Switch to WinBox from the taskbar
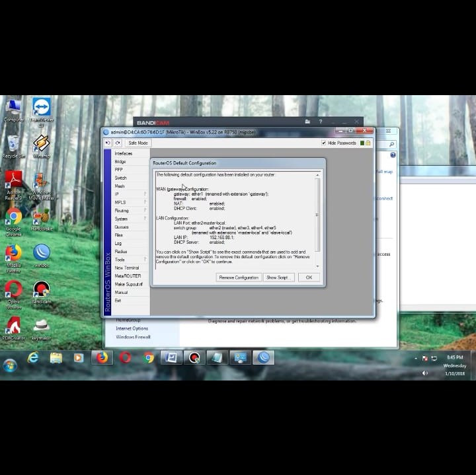The image size is (476, 475). (x=264, y=358)
